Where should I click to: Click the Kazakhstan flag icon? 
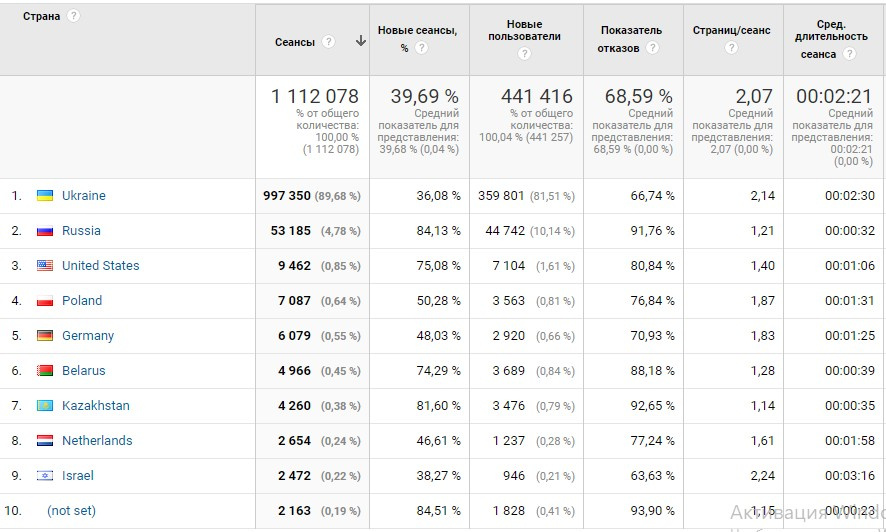pyautogui.click(x=45, y=406)
